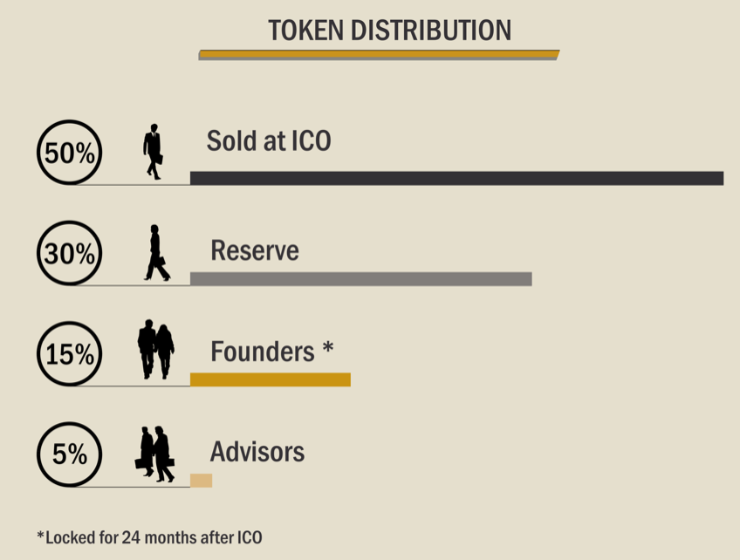Click the gray Reserve bar

tap(361, 279)
